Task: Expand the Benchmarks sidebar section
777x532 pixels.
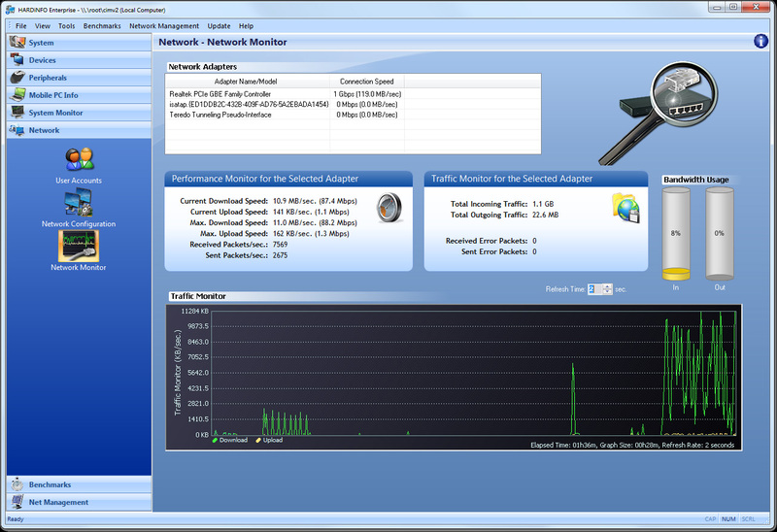Action: point(80,484)
